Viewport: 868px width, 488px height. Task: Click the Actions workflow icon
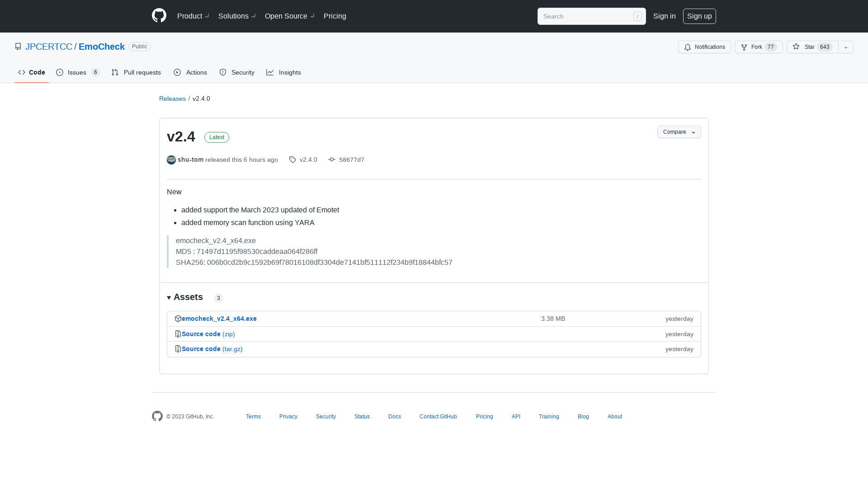(178, 72)
